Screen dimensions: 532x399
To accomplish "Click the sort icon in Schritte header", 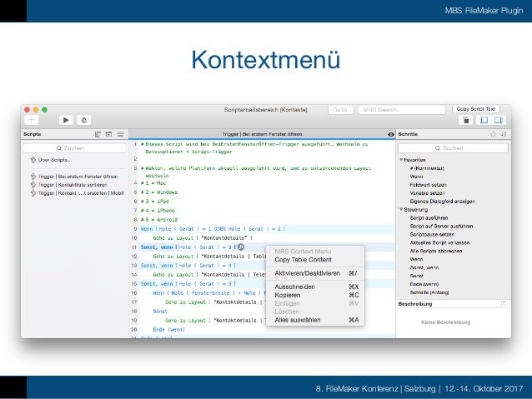I will click(504, 134).
